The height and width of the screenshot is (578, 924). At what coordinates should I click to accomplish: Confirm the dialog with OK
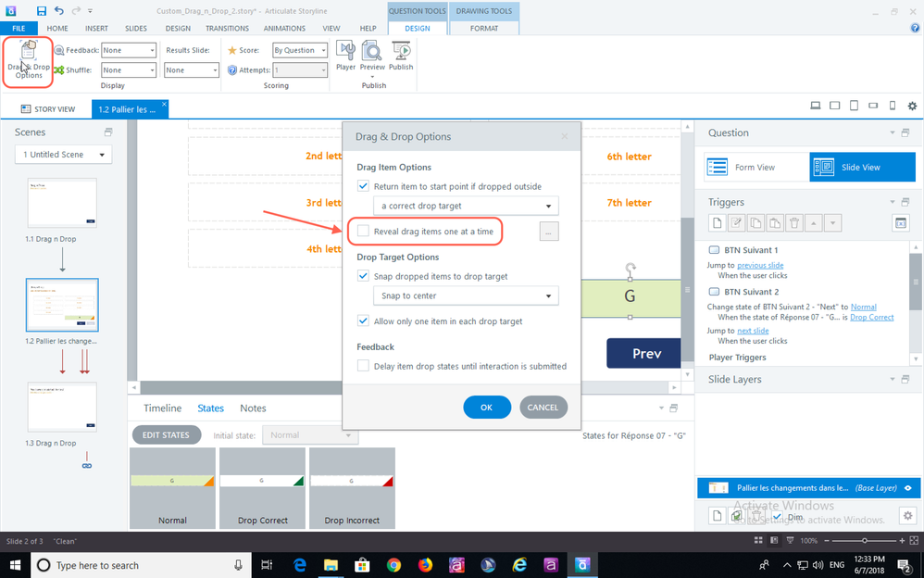pos(487,407)
